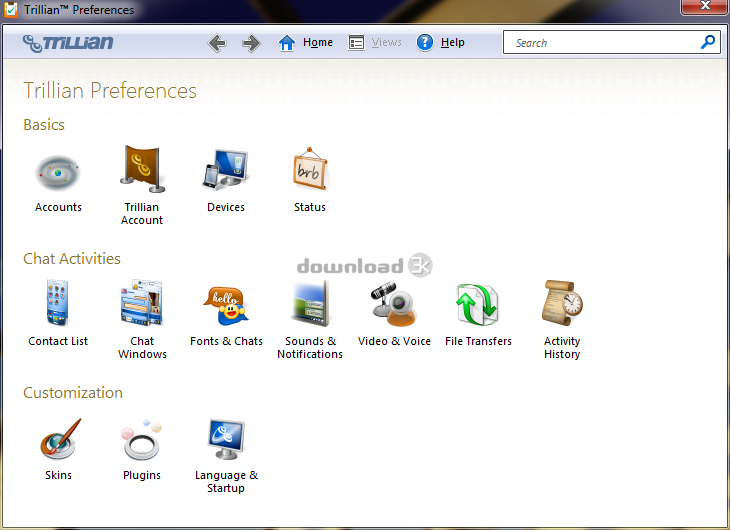Image resolution: width=730 pixels, height=530 pixels.
Task: Click the "Status" label
Action: [310, 207]
